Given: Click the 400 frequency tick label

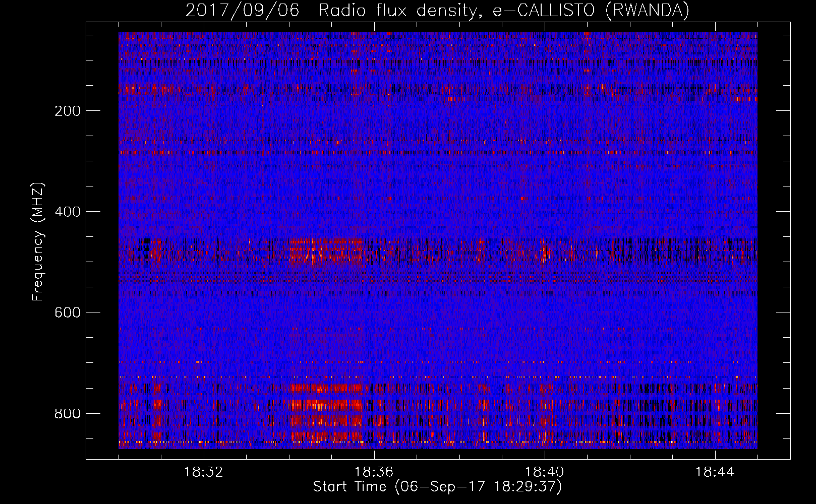Looking at the screenshot, I should pos(68,212).
